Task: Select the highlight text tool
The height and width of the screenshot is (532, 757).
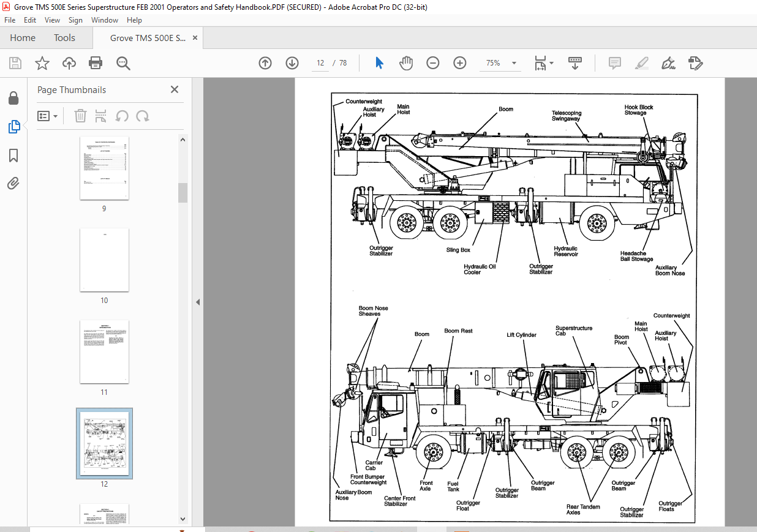Action: [641, 63]
